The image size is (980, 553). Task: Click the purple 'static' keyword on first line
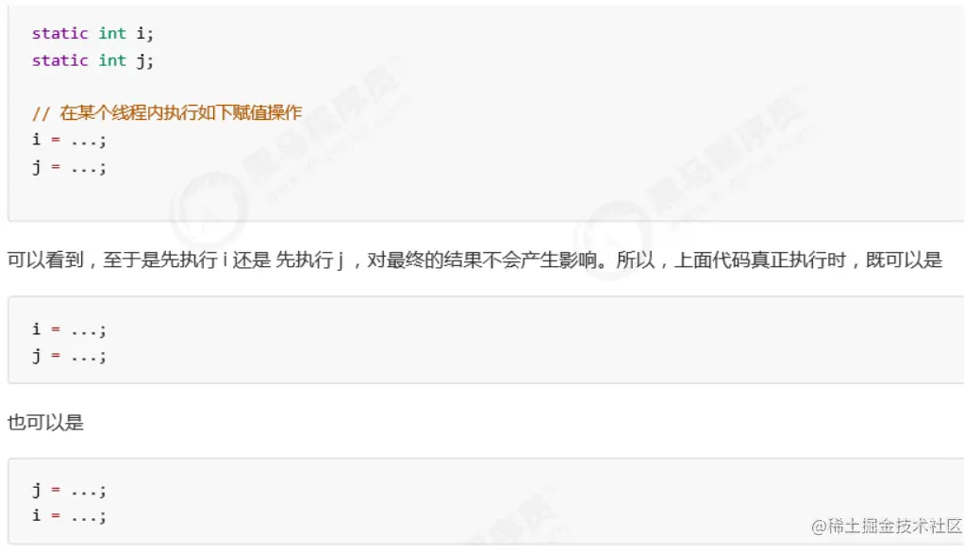tap(60, 33)
